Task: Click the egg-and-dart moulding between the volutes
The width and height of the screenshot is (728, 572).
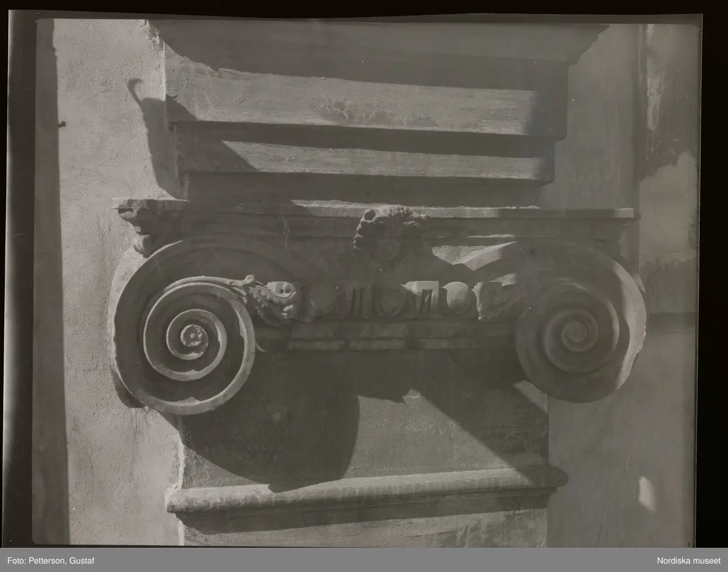Action: (388, 300)
